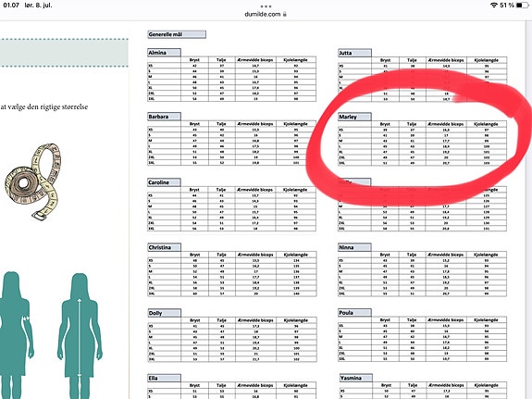Click the measuring tape illustration
This screenshot has width=532, height=399.
[x=33, y=181]
